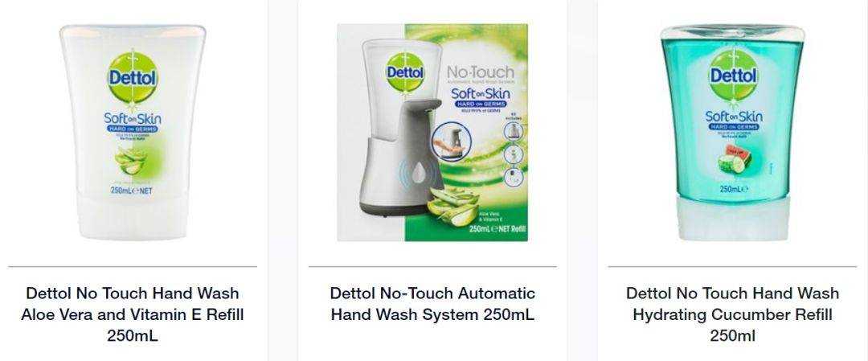The width and height of the screenshot is (868, 361).
Task: Click the aloe vera slices graphic on white refill
Action: click(x=130, y=160)
